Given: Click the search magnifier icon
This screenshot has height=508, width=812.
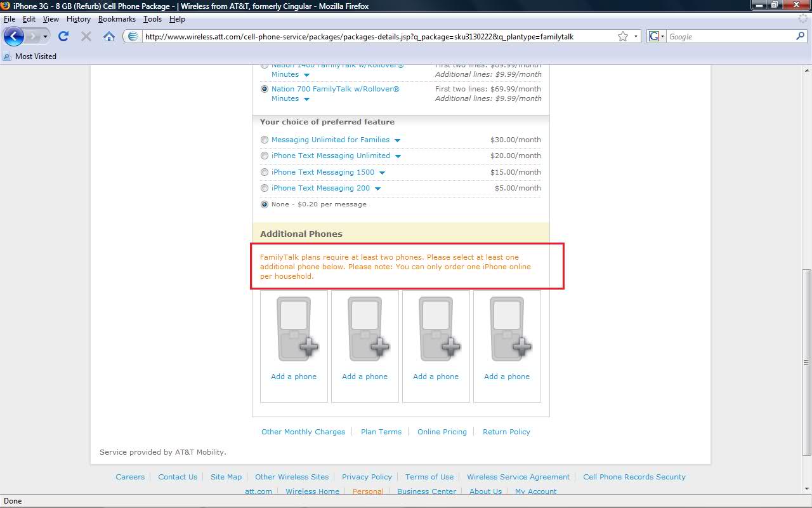Looking at the screenshot, I should (800, 36).
